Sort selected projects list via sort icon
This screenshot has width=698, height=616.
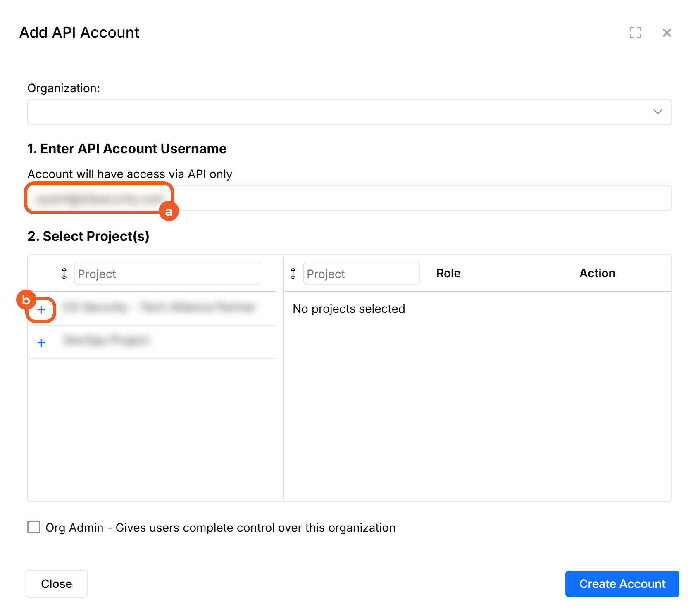click(293, 274)
